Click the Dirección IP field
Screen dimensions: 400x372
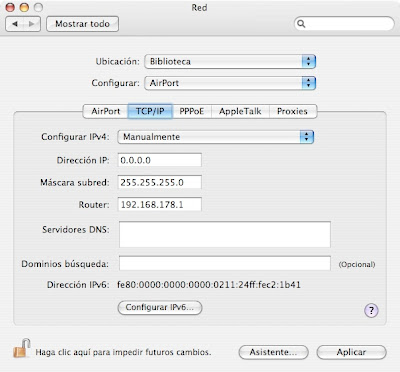(x=160, y=160)
